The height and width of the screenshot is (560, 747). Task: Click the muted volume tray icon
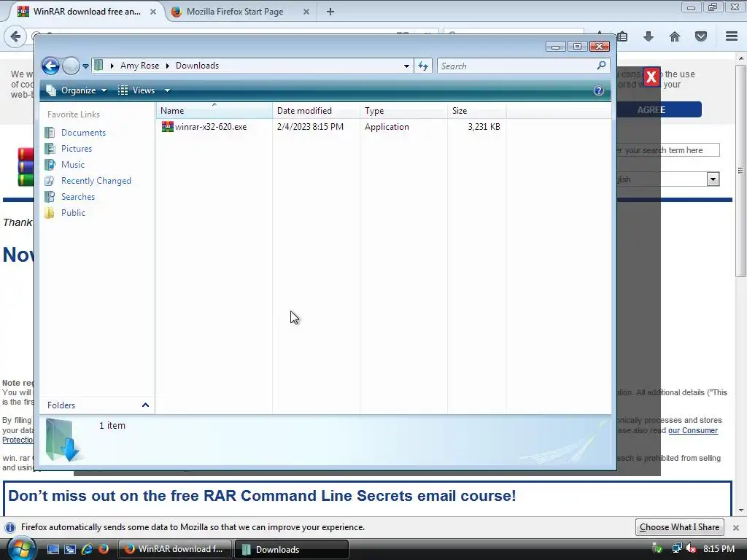point(691,548)
